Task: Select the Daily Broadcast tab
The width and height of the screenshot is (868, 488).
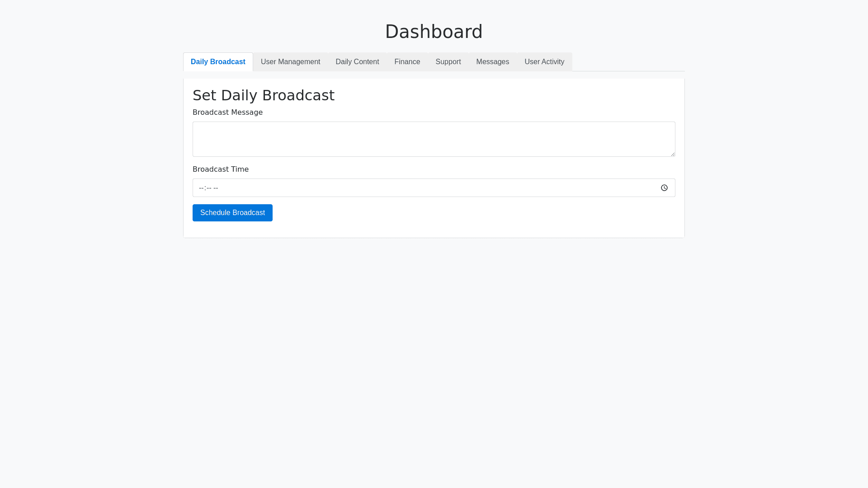Action: point(218,62)
